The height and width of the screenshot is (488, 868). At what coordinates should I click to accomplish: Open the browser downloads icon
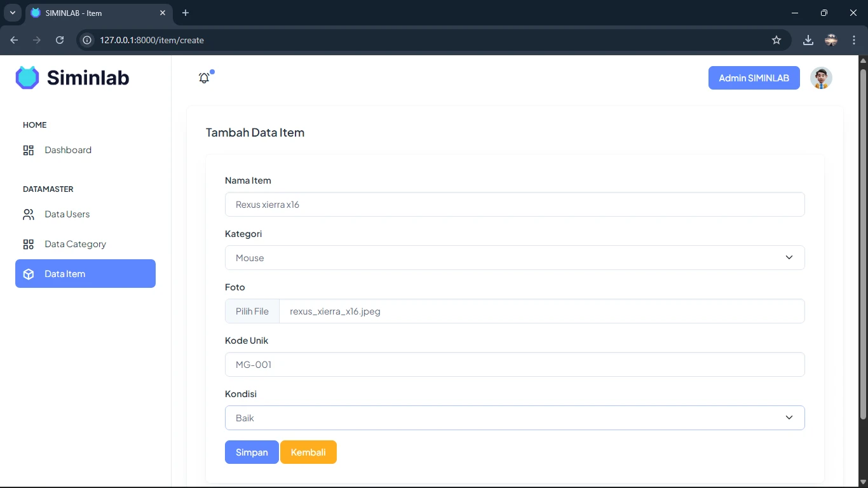[808, 40]
